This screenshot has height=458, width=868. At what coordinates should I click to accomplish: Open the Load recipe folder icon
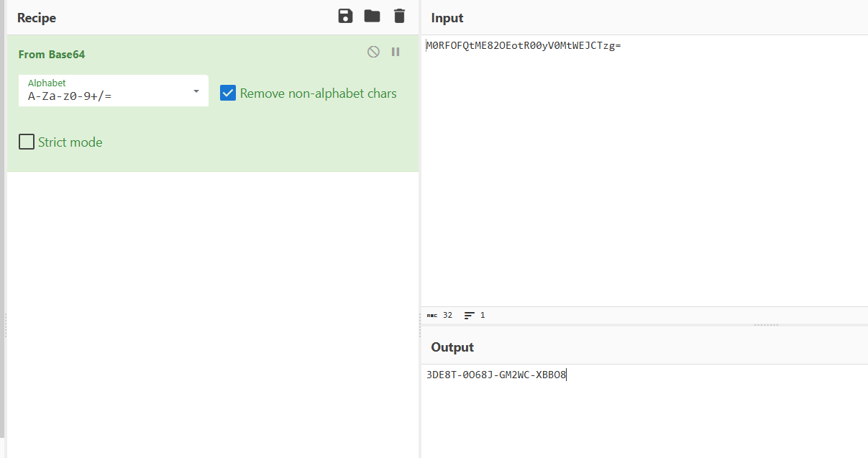coord(372,17)
